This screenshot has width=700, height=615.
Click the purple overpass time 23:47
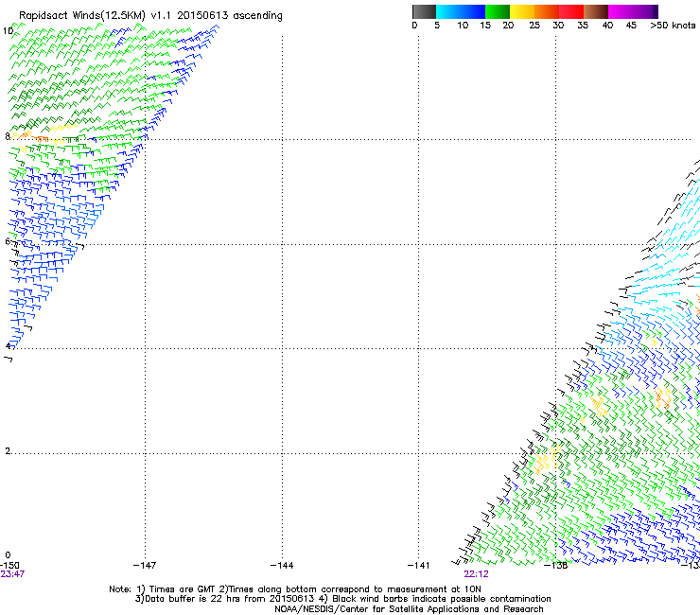pyautogui.click(x=12, y=574)
